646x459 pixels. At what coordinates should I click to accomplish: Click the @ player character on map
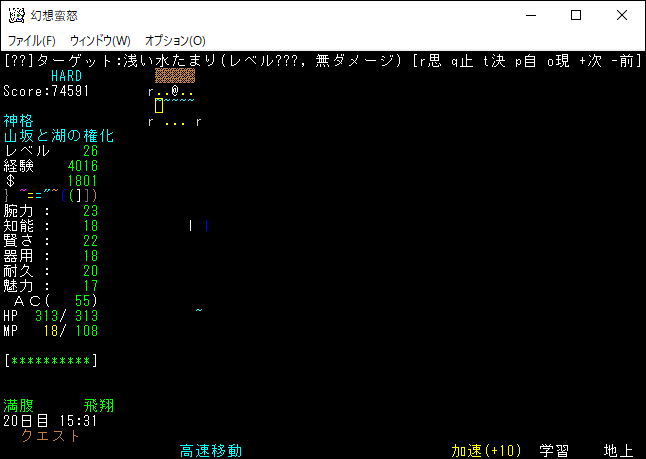[x=174, y=91]
